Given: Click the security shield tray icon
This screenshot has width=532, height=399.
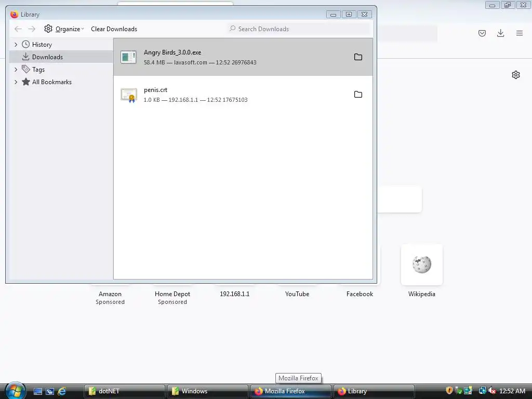Looking at the screenshot, I should click(x=449, y=391).
